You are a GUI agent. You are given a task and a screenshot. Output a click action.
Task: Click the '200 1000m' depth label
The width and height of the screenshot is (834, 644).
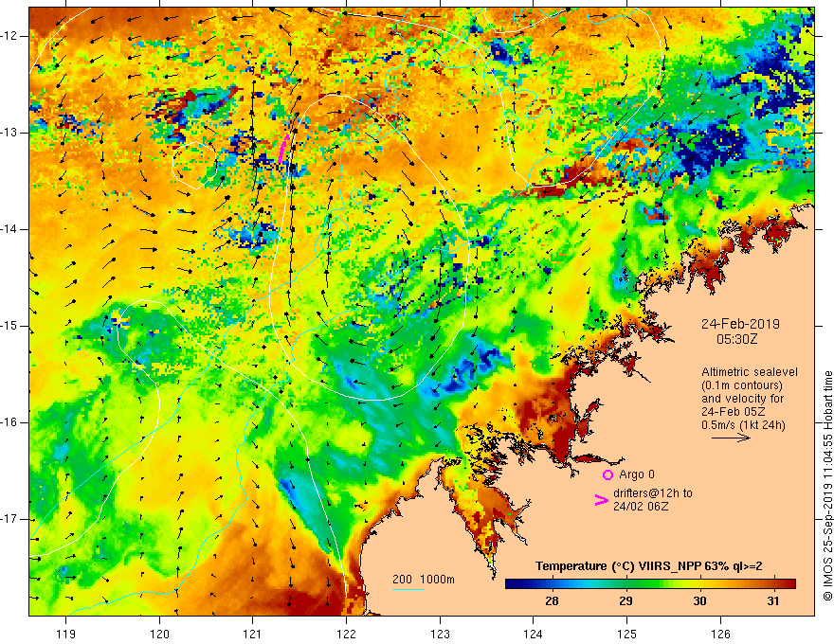pyautogui.click(x=424, y=580)
